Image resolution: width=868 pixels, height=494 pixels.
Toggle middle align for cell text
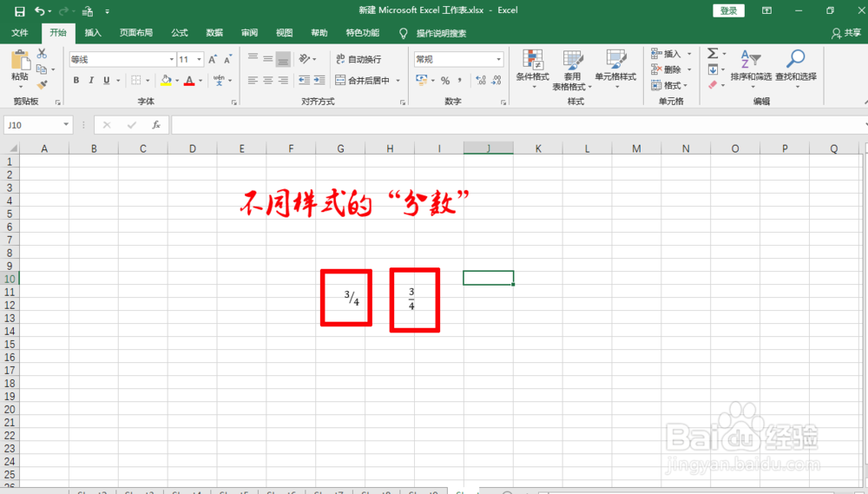[x=268, y=58]
